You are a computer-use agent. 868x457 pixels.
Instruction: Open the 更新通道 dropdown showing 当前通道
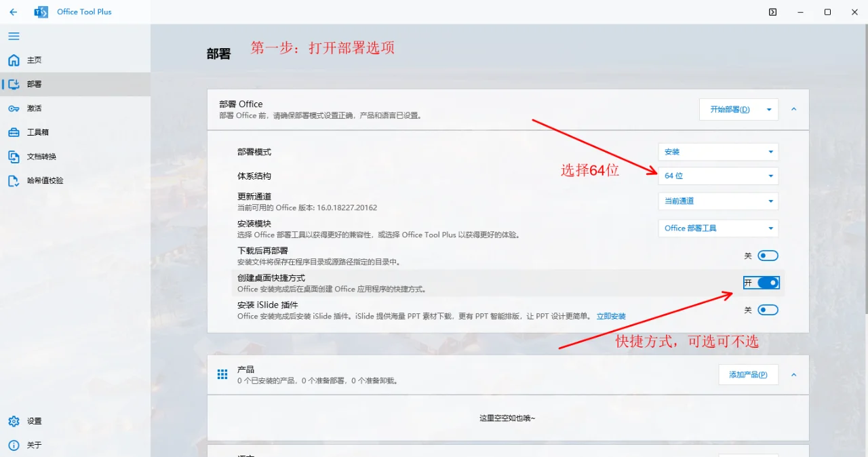tap(717, 201)
